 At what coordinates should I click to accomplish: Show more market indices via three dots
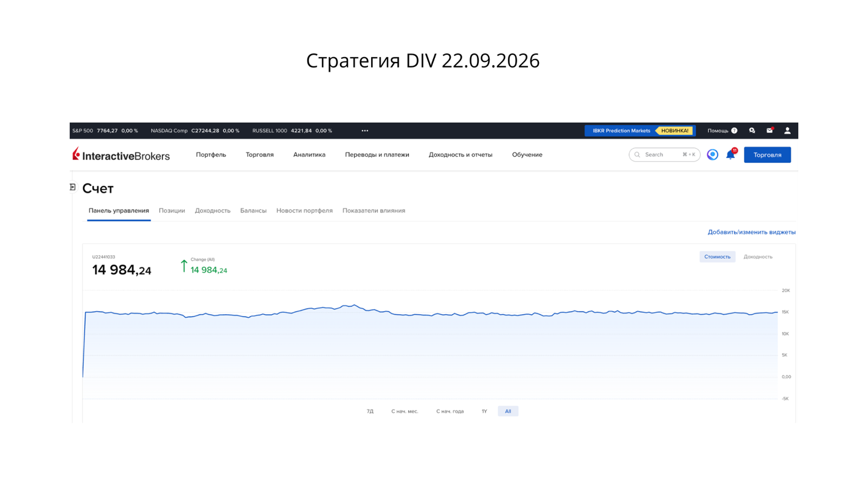pos(365,131)
